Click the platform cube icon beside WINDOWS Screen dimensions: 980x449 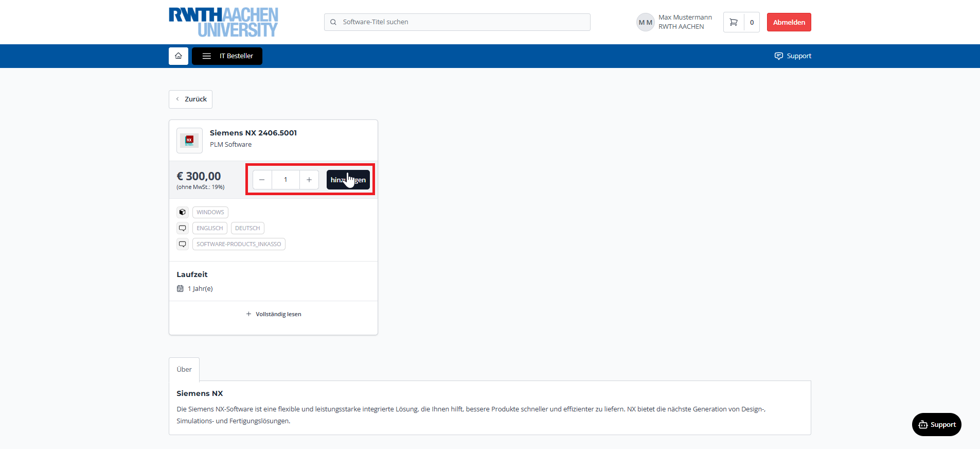tap(183, 212)
